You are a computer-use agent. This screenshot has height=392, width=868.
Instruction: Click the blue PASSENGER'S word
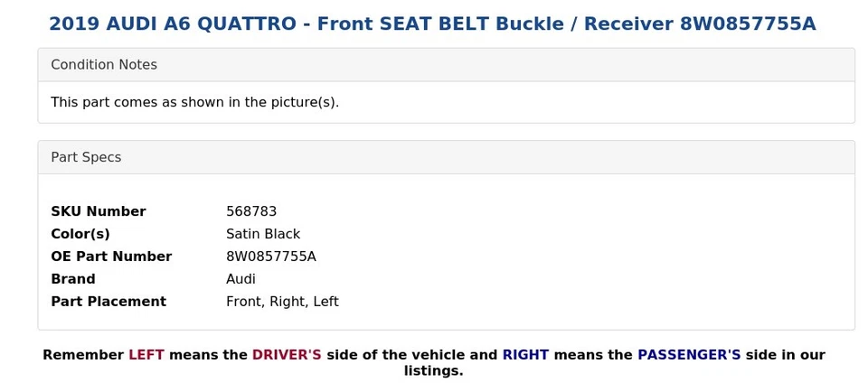(x=689, y=355)
